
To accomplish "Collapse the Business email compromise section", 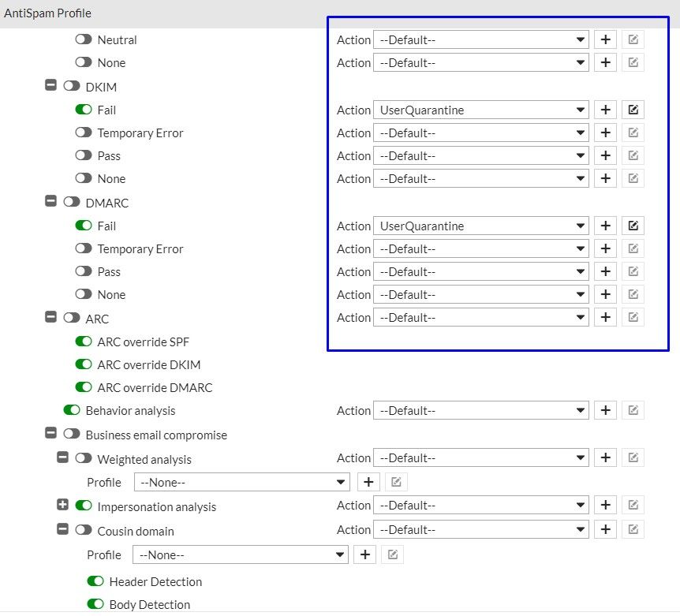I will click(51, 433).
